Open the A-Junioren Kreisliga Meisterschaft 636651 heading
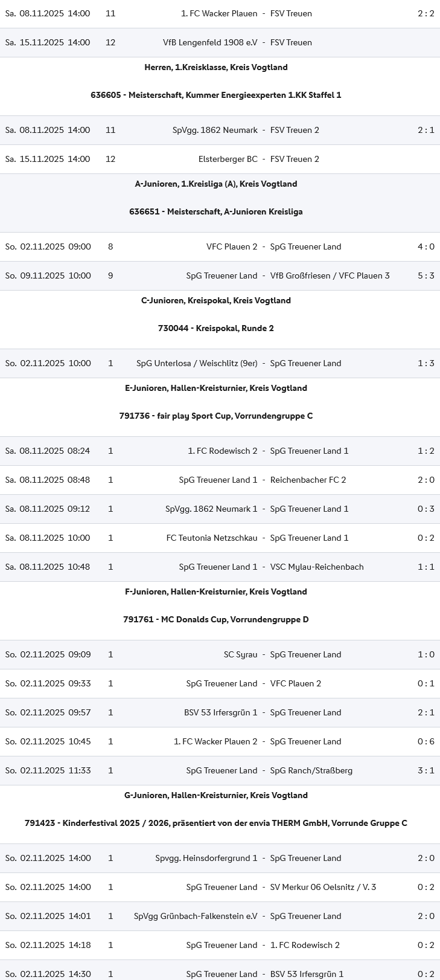The image size is (440, 980). [x=216, y=211]
